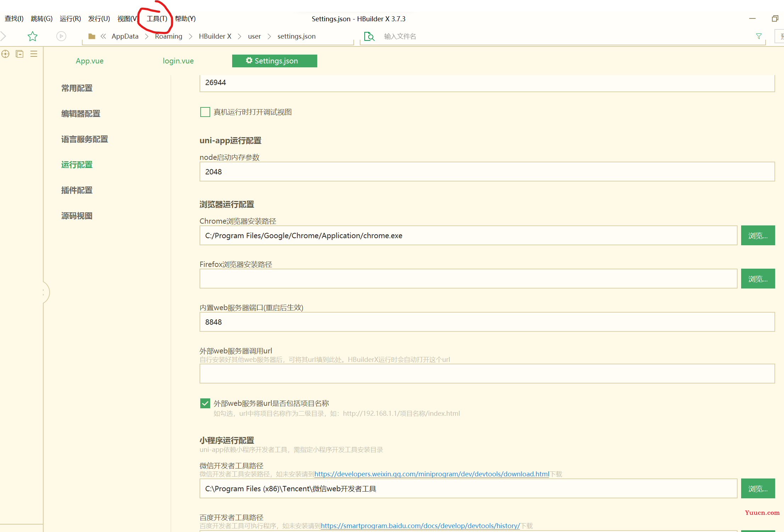784x532 pixels.
Task: Open the 编辑器配置 settings section
Action: point(81,114)
